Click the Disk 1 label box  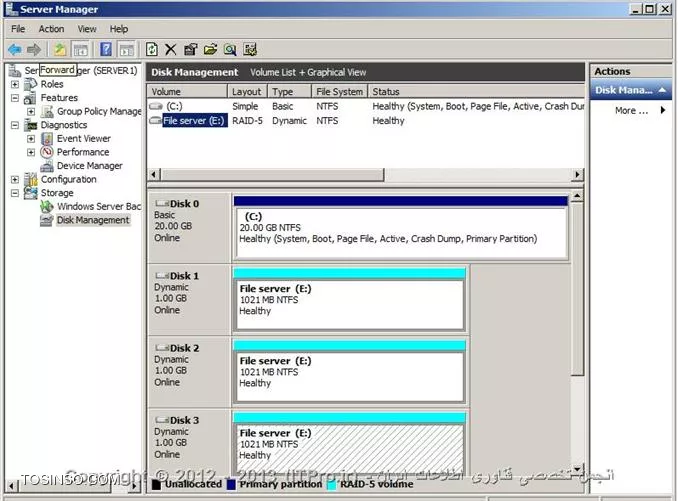[189, 300]
